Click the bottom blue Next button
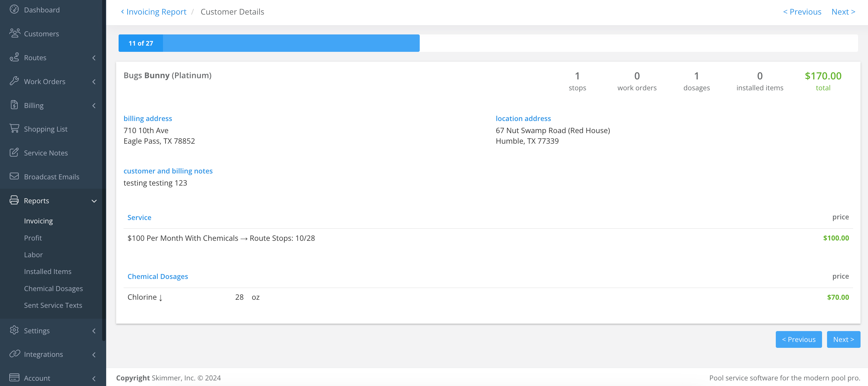Image resolution: width=868 pixels, height=386 pixels. (x=843, y=339)
